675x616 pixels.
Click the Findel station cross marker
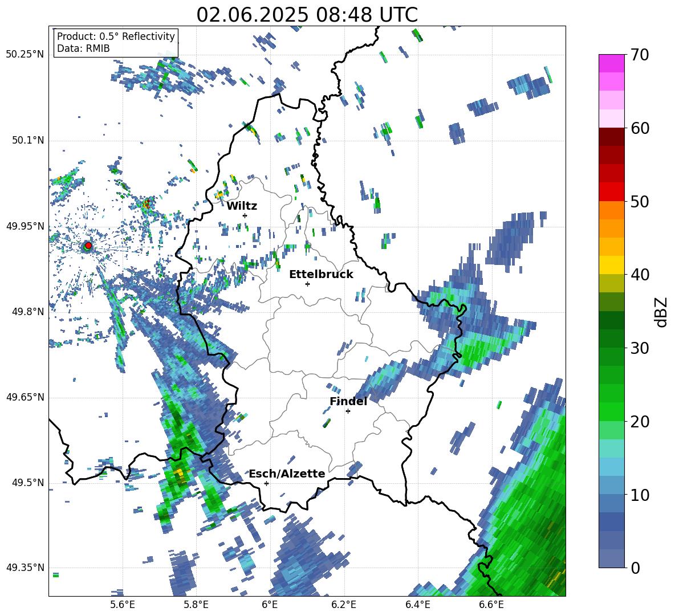tap(348, 411)
